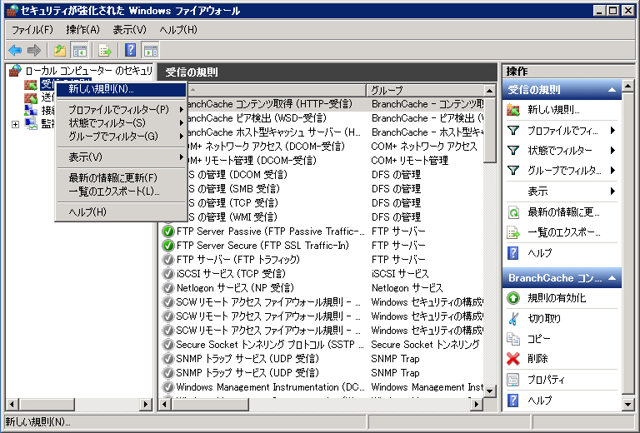Click the Forward arrow toolbar icon
Screen dimensions: 640x433
pos(34,51)
